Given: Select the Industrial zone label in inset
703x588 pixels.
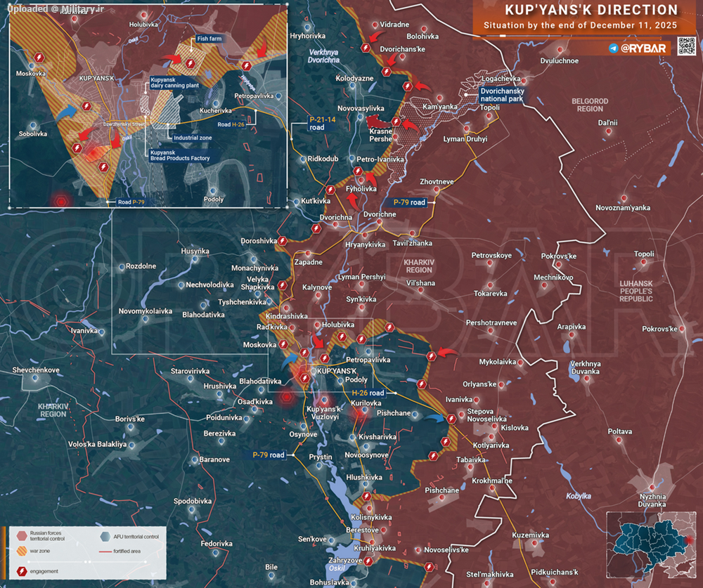Looking at the screenshot, I should (192, 138).
